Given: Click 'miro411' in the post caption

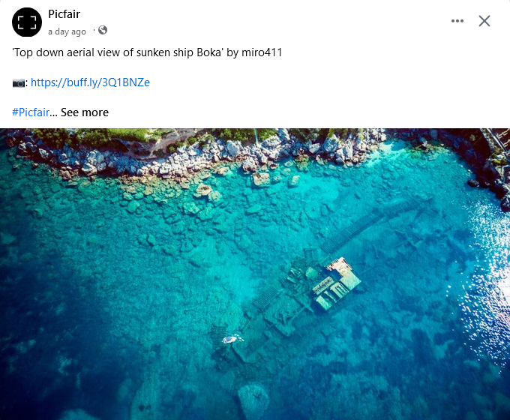Looking at the screenshot, I should pos(262,52).
